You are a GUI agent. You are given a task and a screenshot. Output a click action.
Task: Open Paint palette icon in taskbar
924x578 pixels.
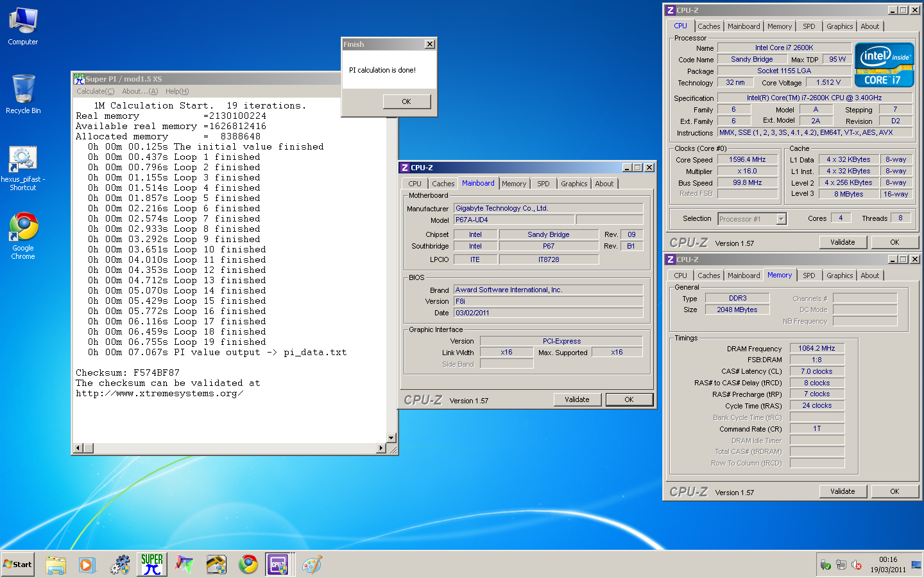tap(312, 565)
